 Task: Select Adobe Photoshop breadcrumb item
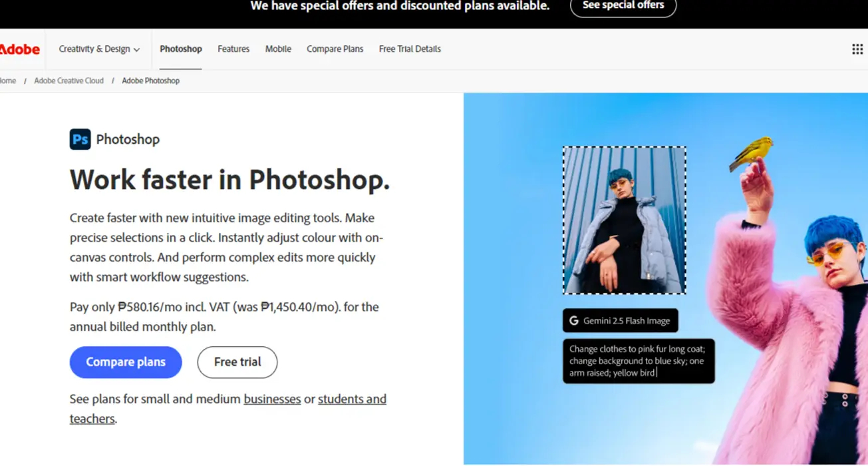click(x=150, y=80)
